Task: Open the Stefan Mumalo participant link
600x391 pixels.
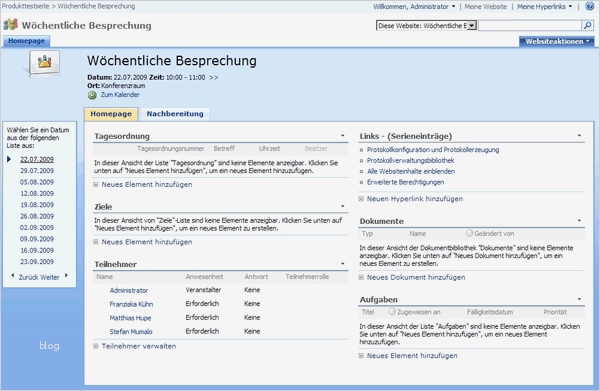Action: (x=131, y=332)
